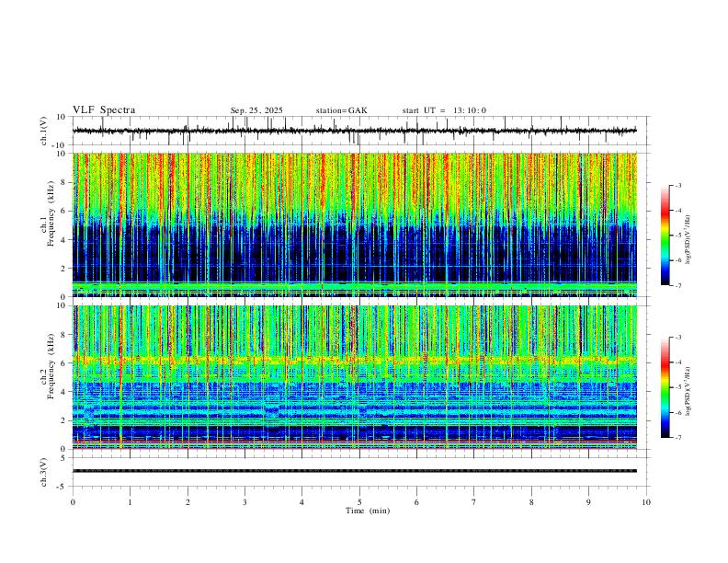Click the dark blue region in ch.1 spectrogram
This screenshot has height=563, width=728.
click(355, 253)
